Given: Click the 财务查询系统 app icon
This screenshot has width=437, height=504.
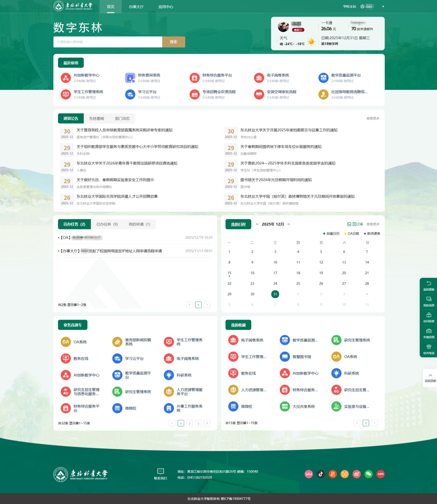Looking at the screenshot, I should tap(130, 78).
